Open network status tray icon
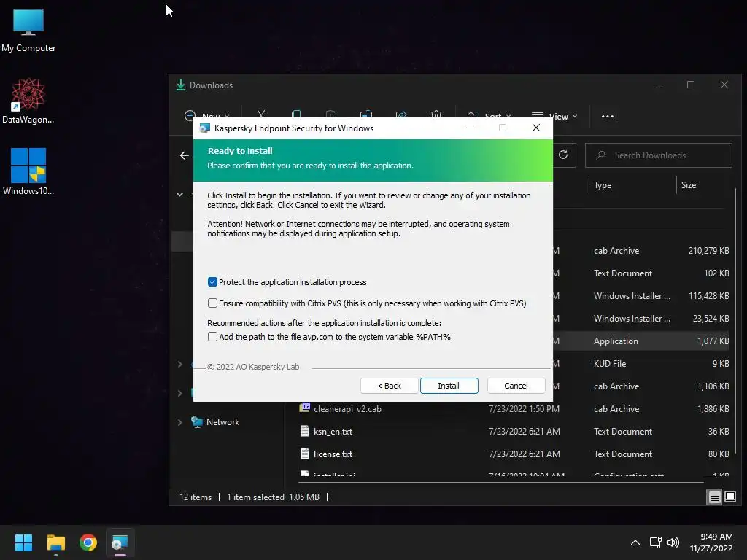The width and height of the screenshot is (747, 560). [656, 542]
